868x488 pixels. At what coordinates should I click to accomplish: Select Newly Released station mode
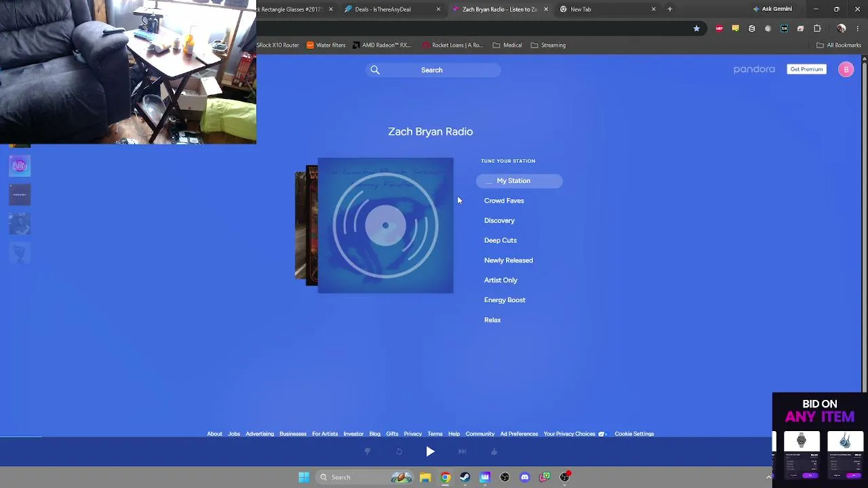coord(509,260)
